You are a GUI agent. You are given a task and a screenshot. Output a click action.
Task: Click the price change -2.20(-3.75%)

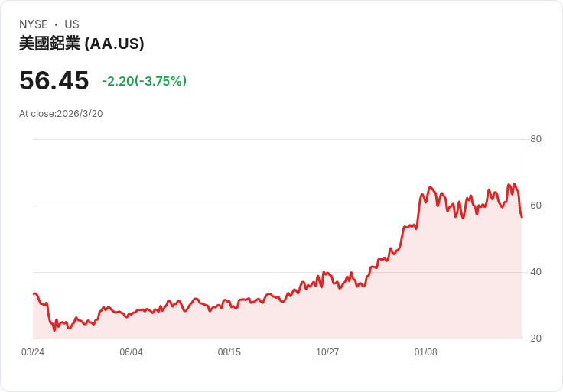[x=145, y=81]
